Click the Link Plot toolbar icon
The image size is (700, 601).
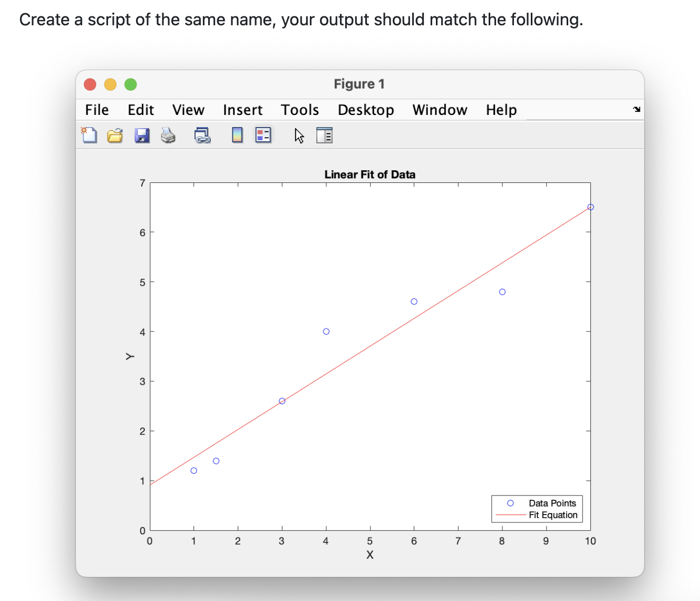tap(202, 135)
